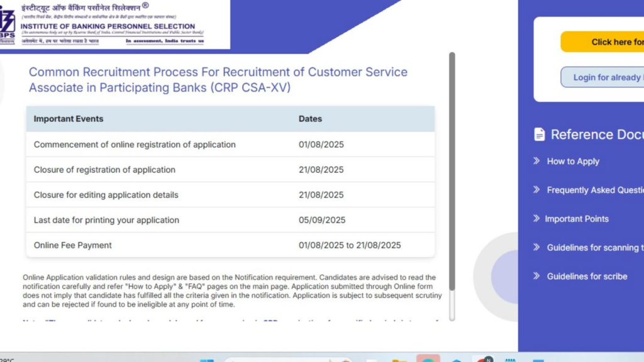
Task: Click the IBPS logo
Action: (x=7, y=23)
